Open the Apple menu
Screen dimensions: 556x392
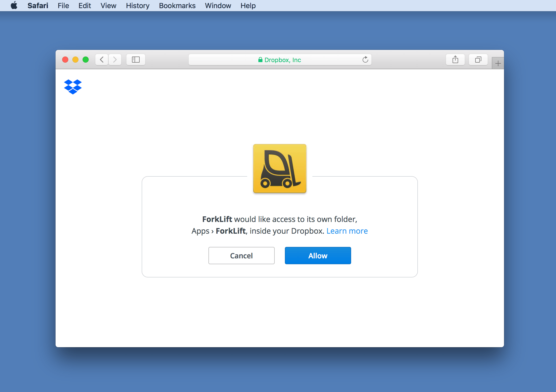[x=14, y=5]
